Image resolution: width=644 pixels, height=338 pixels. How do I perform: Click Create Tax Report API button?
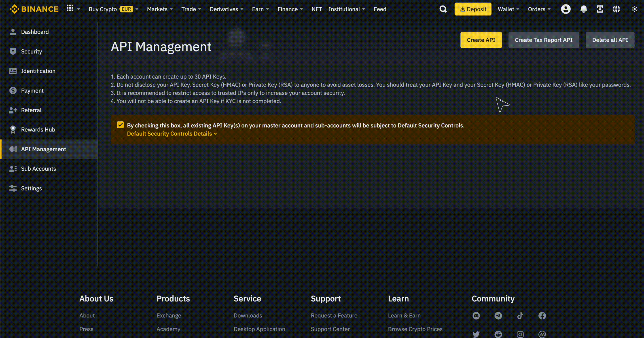tap(544, 40)
